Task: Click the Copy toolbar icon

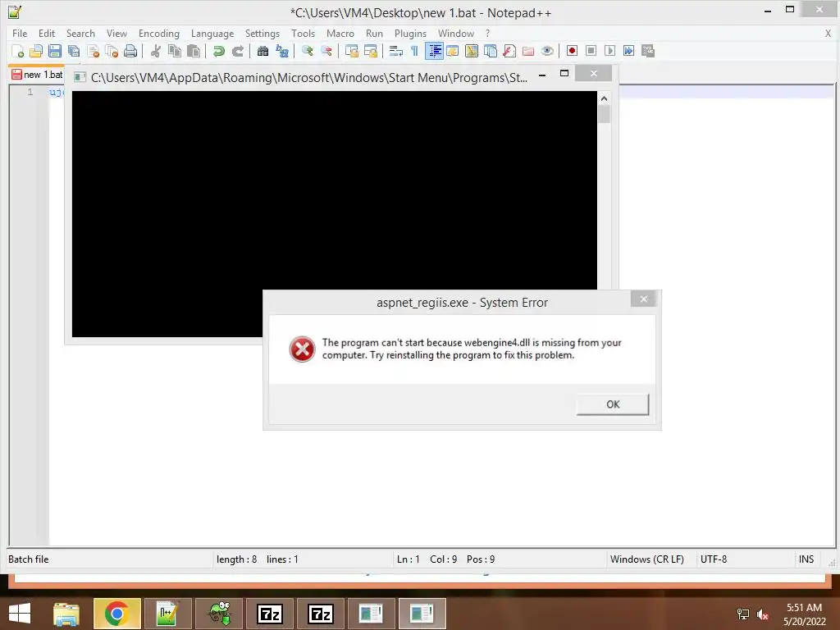Action: coord(175,51)
